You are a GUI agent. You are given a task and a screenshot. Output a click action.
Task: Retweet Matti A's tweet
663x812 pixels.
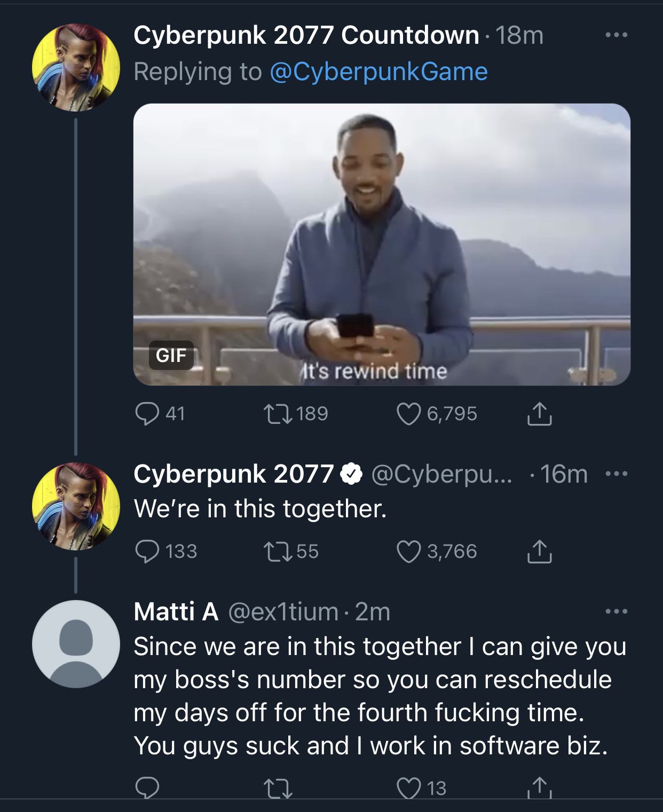pyautogui.click(x=278, y=787)
